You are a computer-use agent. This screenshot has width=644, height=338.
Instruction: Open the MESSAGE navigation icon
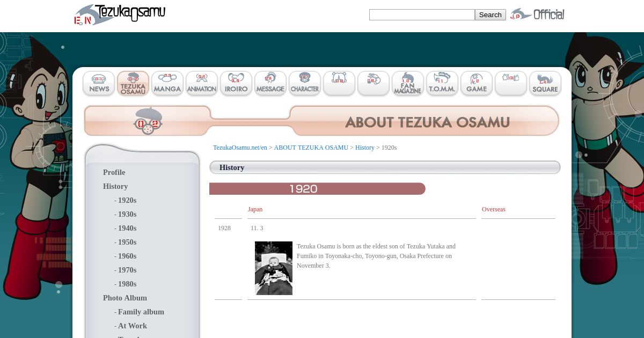270,84
